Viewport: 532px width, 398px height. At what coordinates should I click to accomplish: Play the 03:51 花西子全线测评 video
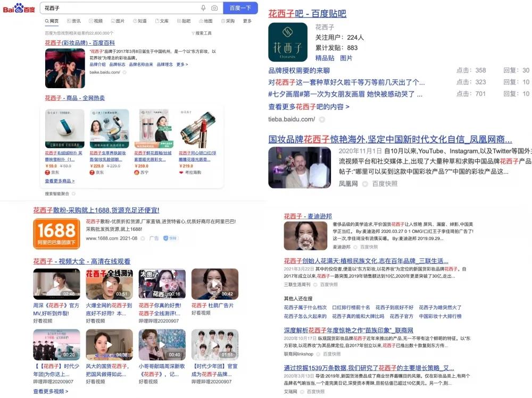click(x=109, y=284)
